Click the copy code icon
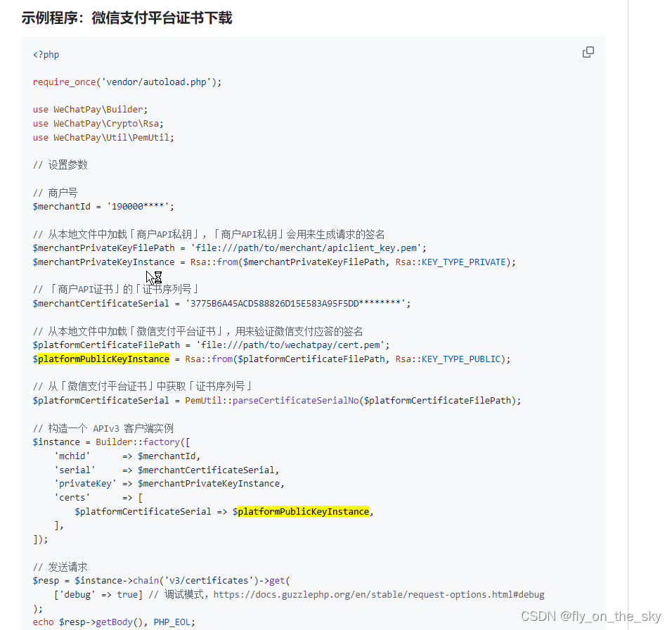This screenshot has width=672, height=630. pyautogui.click(x=588, y=52)
